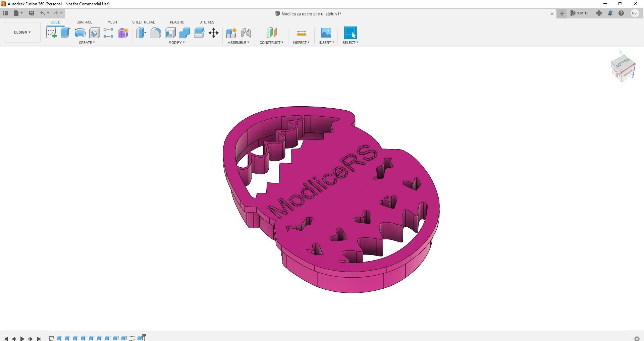
Task: Close the Modlica za uskrs document tab
Action: 552,14
